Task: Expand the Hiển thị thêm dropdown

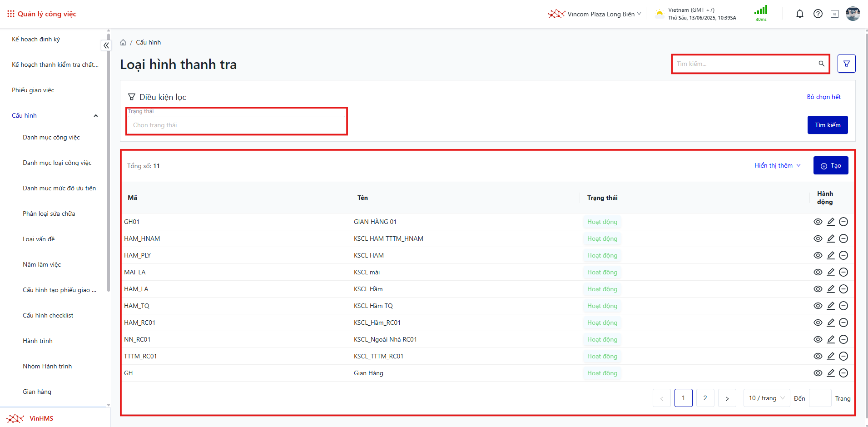Action: [x=777, y=165]
